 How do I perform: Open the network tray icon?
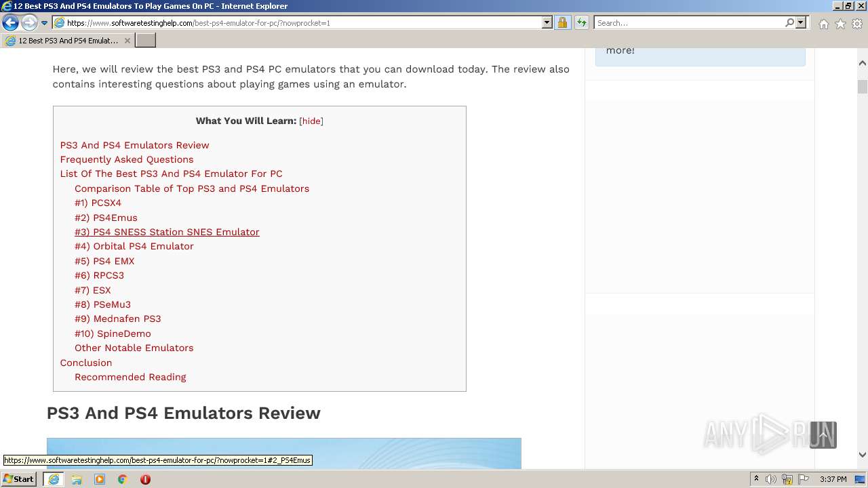click(x=787, y=479)
